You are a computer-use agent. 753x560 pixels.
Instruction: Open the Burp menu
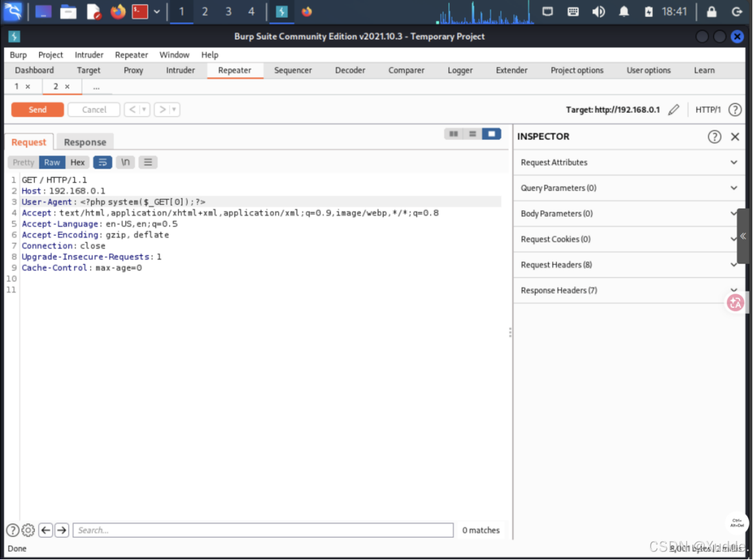18,55
